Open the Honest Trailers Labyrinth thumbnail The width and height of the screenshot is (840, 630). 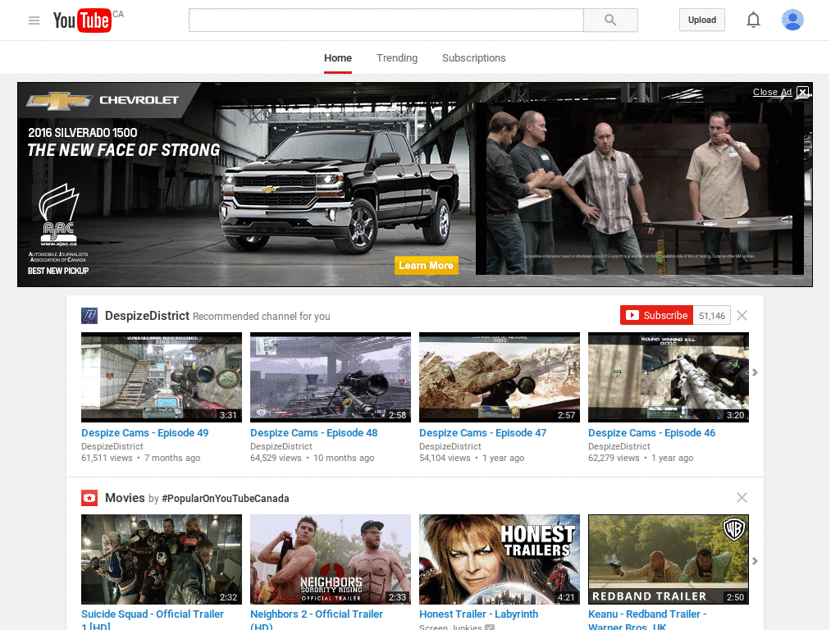coord(500,559)
